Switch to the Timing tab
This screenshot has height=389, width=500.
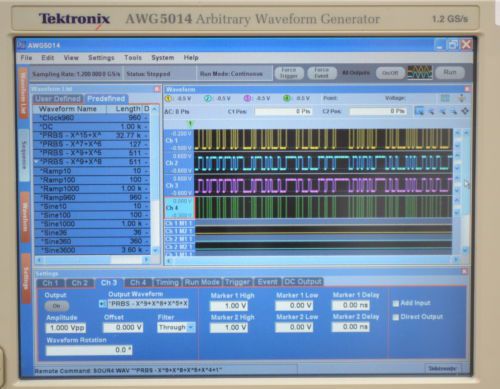coord(167,282)
